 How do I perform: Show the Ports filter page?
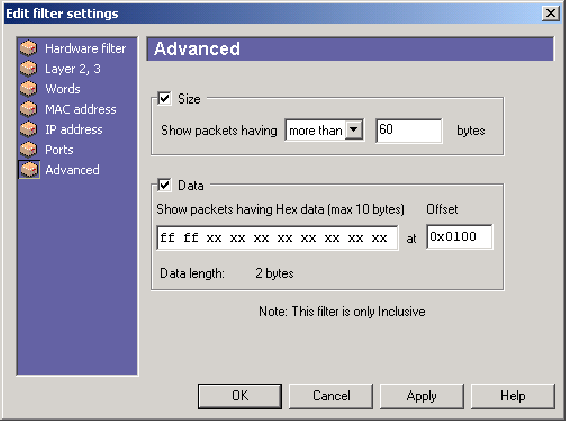click(x=59, y=150)
